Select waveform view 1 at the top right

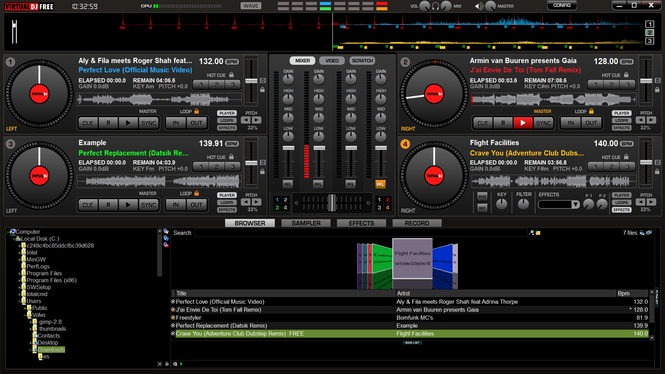click(x=649, y=24)
